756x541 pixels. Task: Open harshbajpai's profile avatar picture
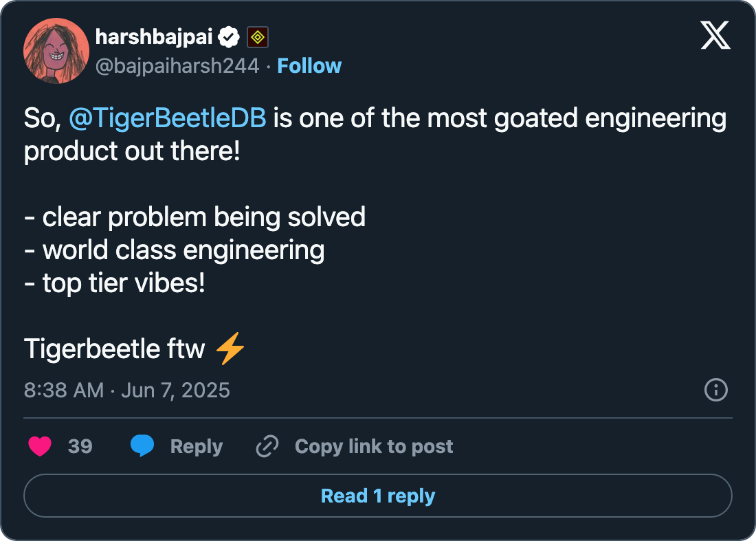[57, 52]
